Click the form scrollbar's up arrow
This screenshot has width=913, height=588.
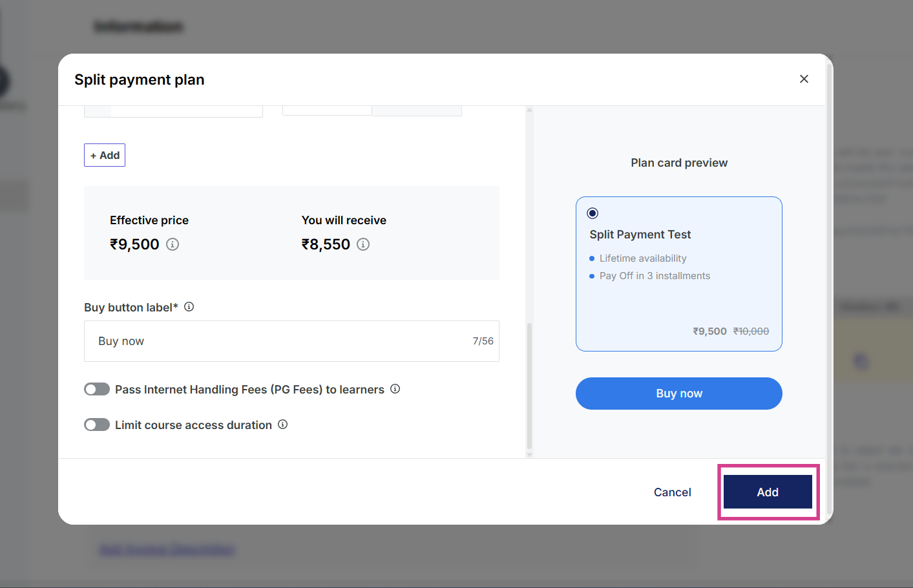(530, 110)
